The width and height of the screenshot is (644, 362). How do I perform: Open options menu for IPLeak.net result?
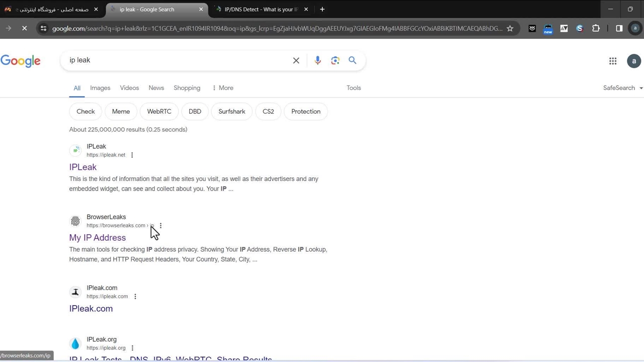pyautogui.click(x=132, y=155)
